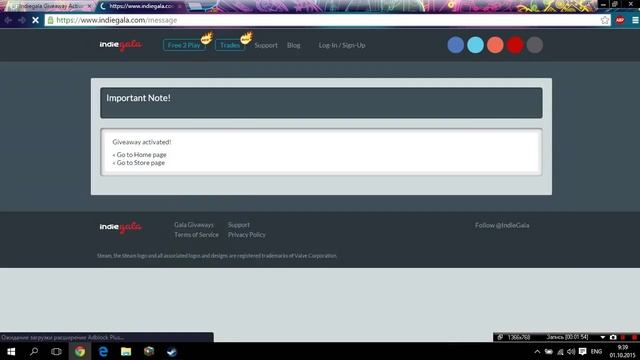Go forward with the browser forward arrow
The width and height of the screenshot is (640, 360).
click(22, 20)
